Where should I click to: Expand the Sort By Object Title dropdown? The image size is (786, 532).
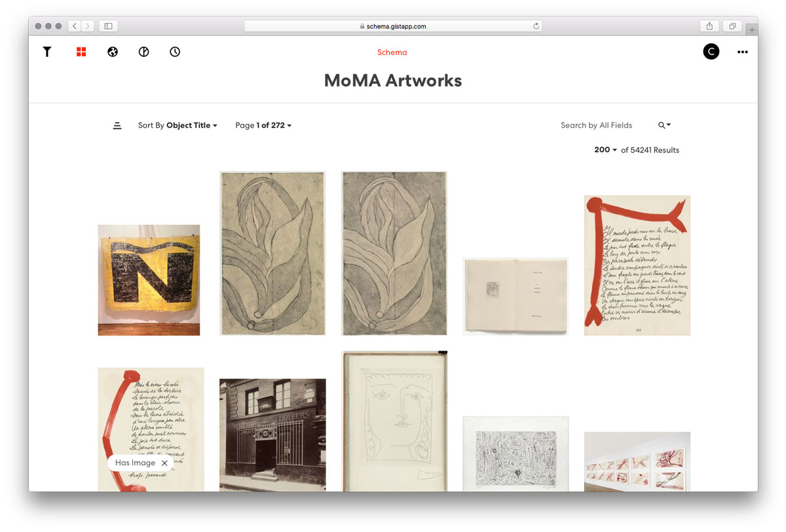point(178,125)
